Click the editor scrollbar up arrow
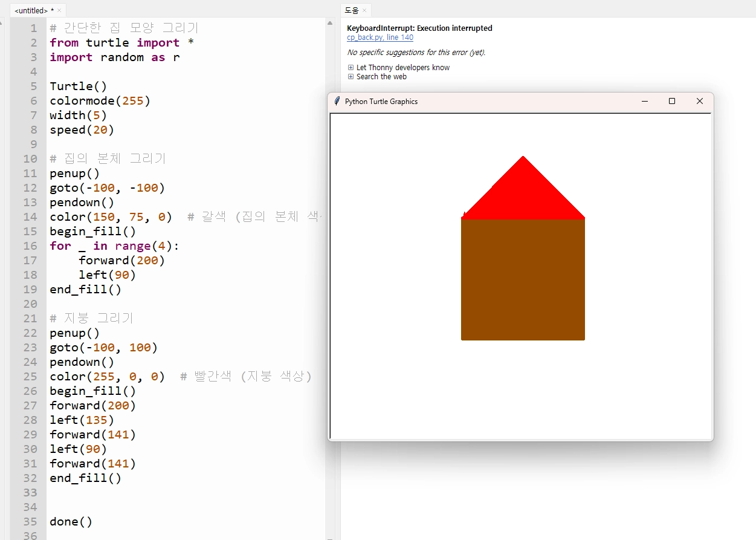The height and width of the screenshot is (540, 756). pos(330,23)
